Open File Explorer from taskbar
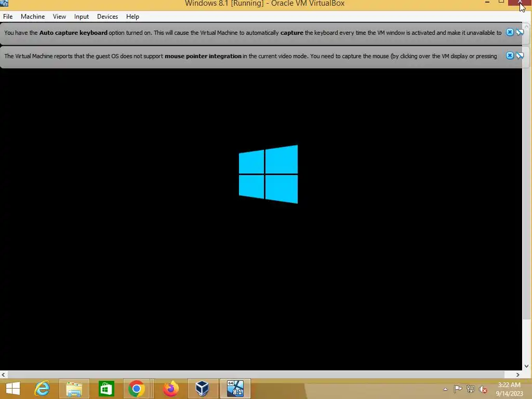 (74, 389)
